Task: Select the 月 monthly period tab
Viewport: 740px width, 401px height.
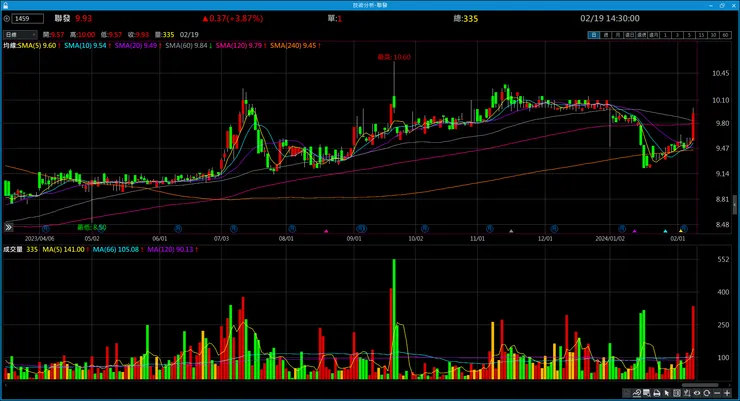Action: [x=618, y=35]
